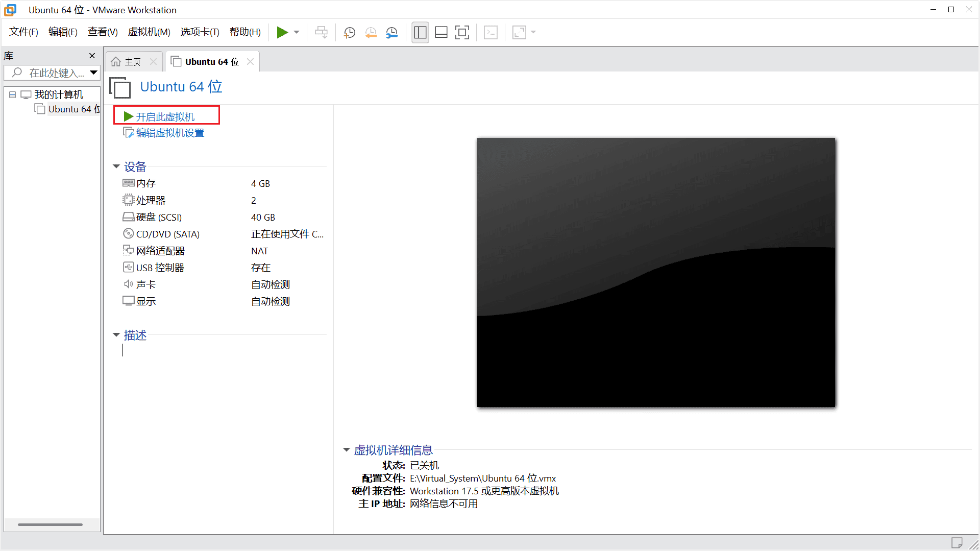Open the 选项卡(T) menu
The width and height of the screenshot is (980, 551).
(200, 32)
